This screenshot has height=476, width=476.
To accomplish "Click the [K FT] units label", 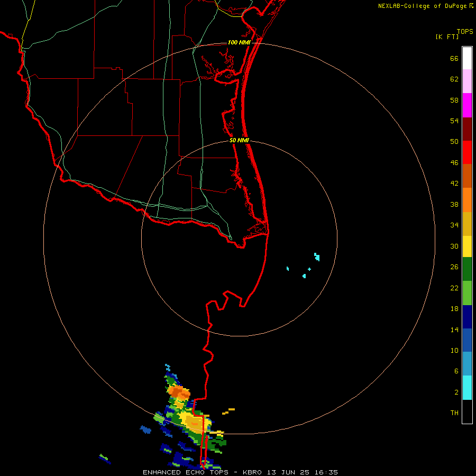I will [447, 37].
